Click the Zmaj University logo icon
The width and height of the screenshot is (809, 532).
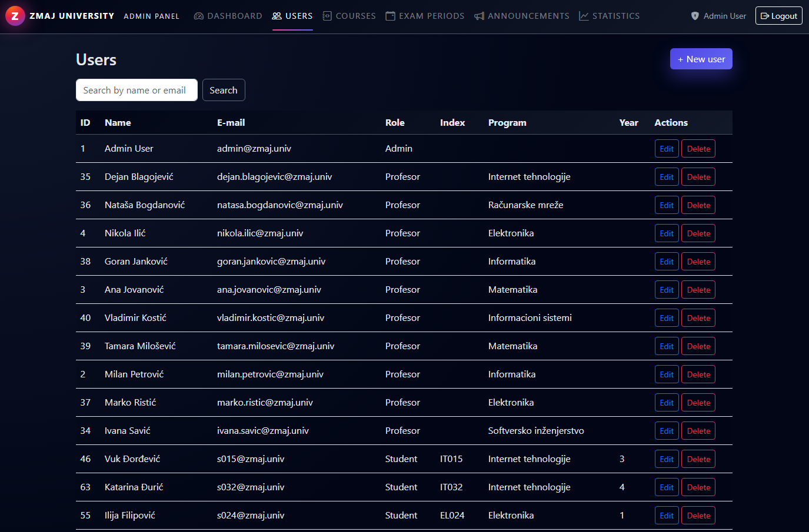click(15, 16)
